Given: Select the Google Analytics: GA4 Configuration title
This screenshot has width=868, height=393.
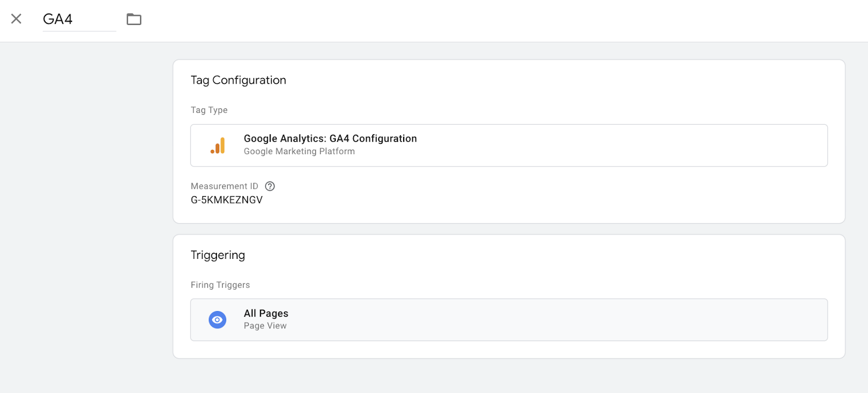Looking at the screenshot, I should click(x=330, y=138).
